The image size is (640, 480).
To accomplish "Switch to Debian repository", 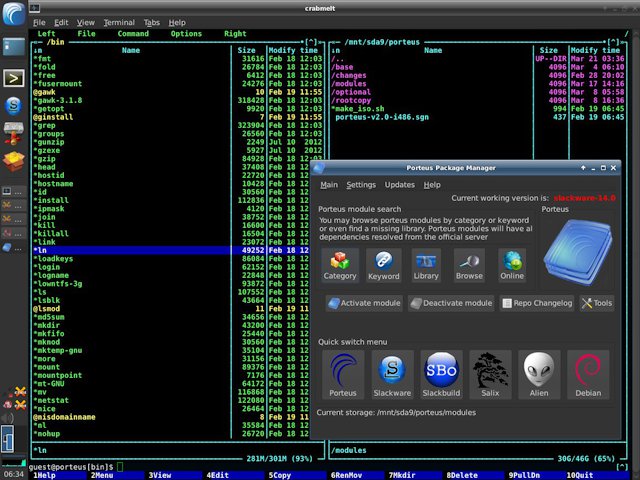I will click(x=588, y=375).
